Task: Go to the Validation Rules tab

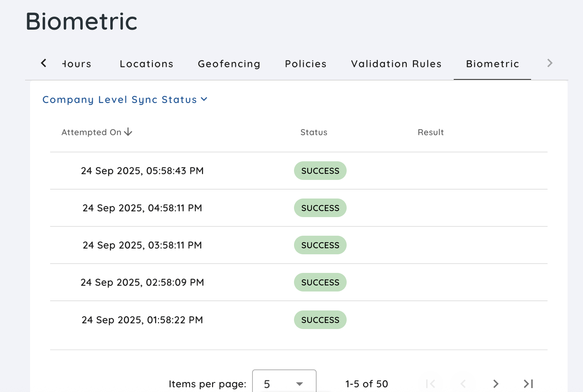Action: pyautogui.click(x=396, y=64)
